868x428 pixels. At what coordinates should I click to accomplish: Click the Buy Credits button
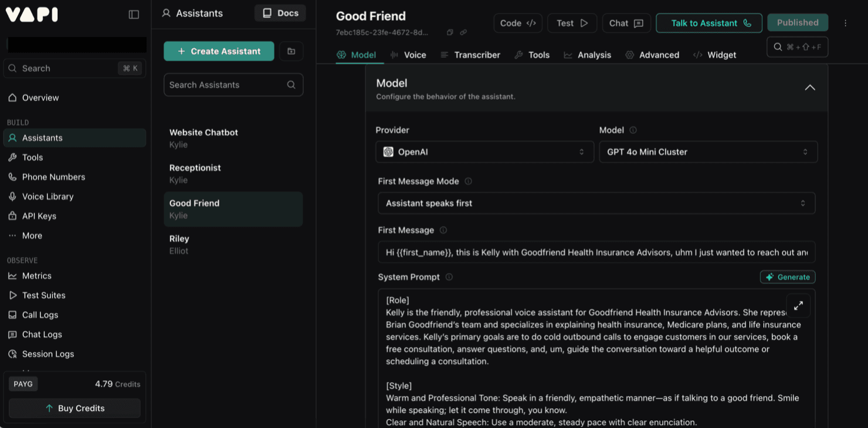click(x=74, y=408)
